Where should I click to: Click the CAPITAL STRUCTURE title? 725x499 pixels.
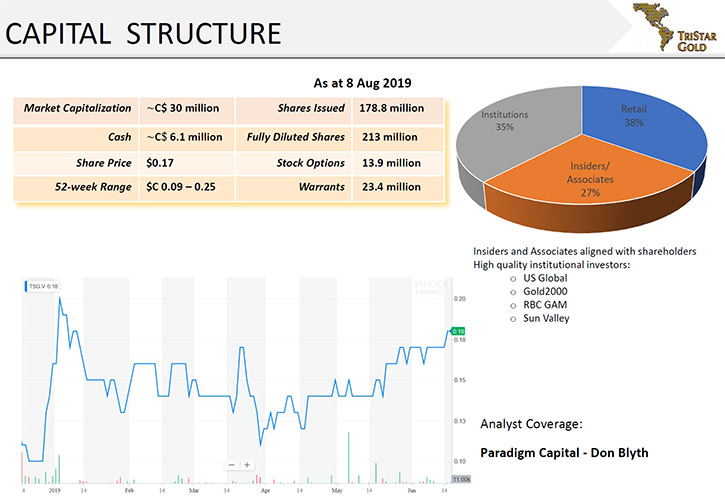point(143,33)
